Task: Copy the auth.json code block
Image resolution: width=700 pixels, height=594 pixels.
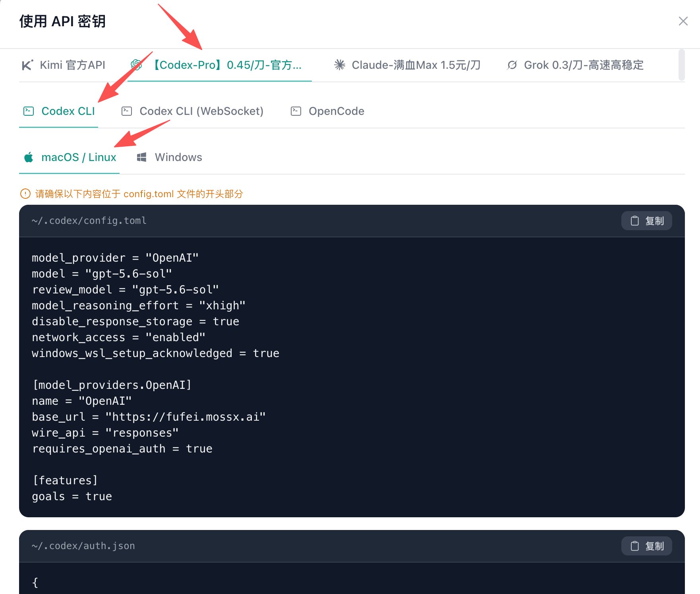Action: (647, 546)
